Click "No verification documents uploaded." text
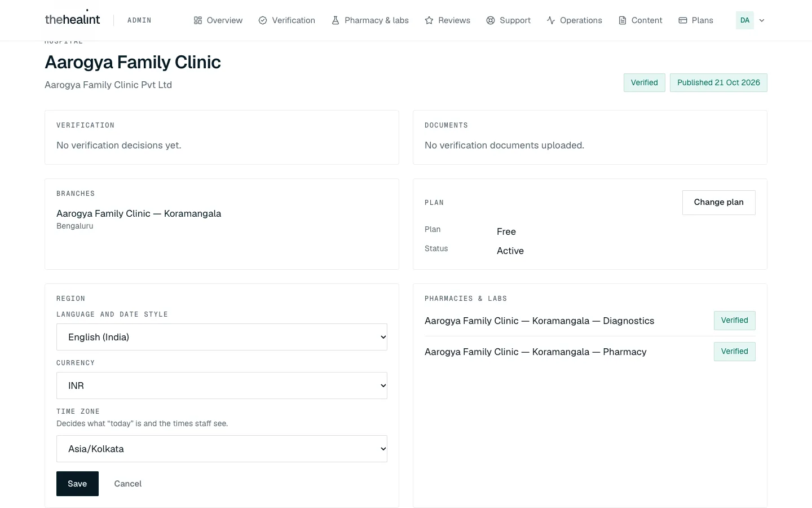Viewport: 812px width, 508px height. [505, 145]
